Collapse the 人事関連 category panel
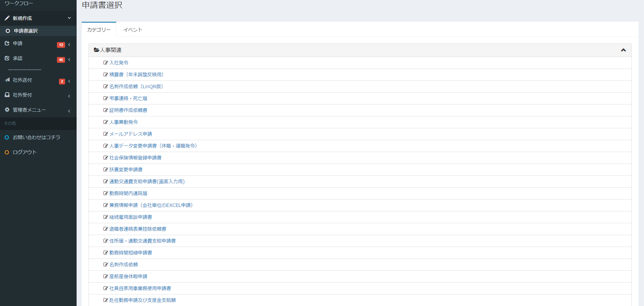This screenshot has width=644, height=306. click(623, 50)
